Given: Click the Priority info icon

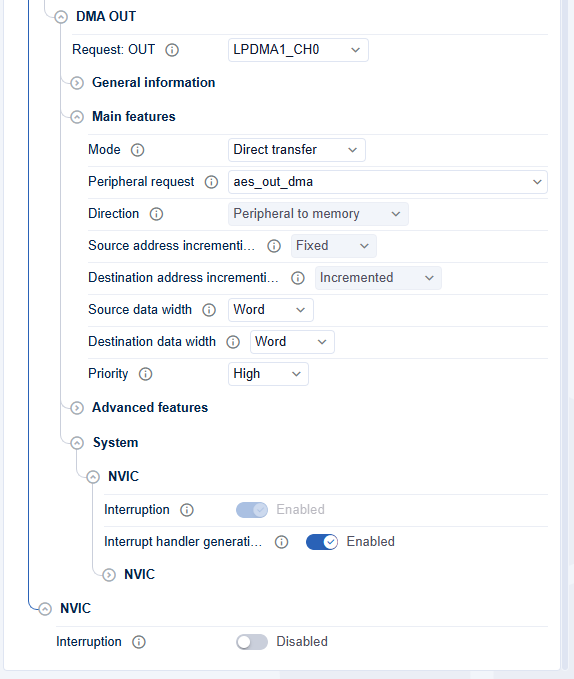Looking at the screenshot, I should point(145,374).
